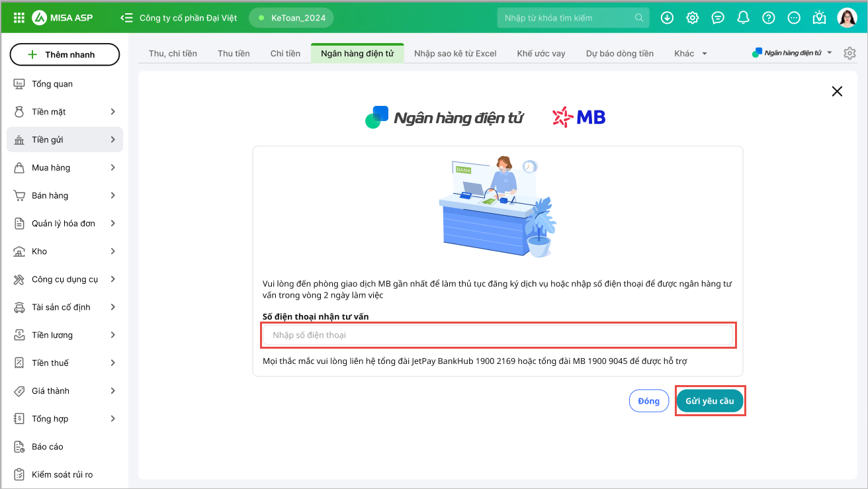Expand the Quản lý hóa đơn chevron
The width and height of the screenshot is (868, 489).
(x=113, y=224)
